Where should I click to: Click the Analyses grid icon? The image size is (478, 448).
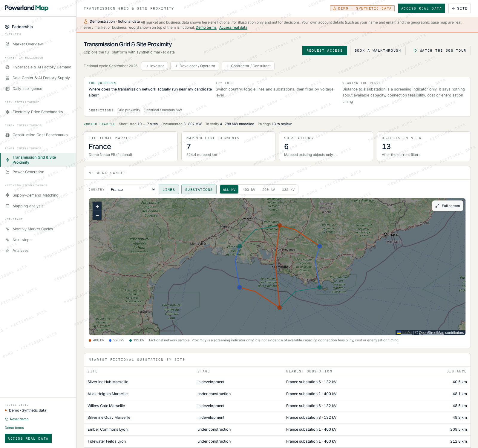click(7, 251)
